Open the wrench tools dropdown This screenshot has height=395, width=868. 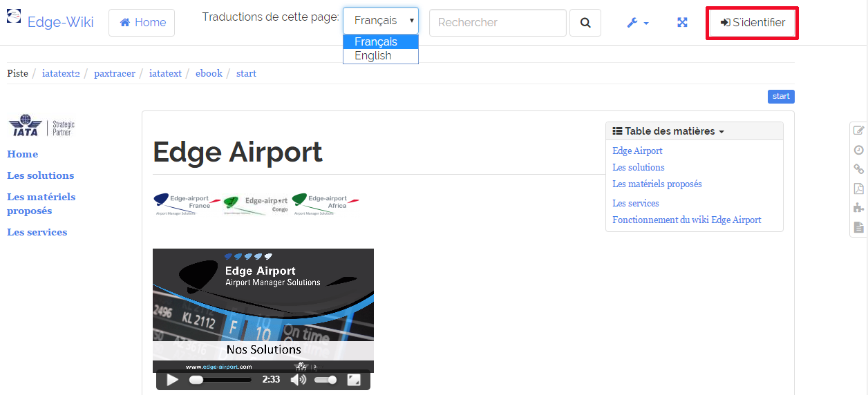tap(637, 23)
